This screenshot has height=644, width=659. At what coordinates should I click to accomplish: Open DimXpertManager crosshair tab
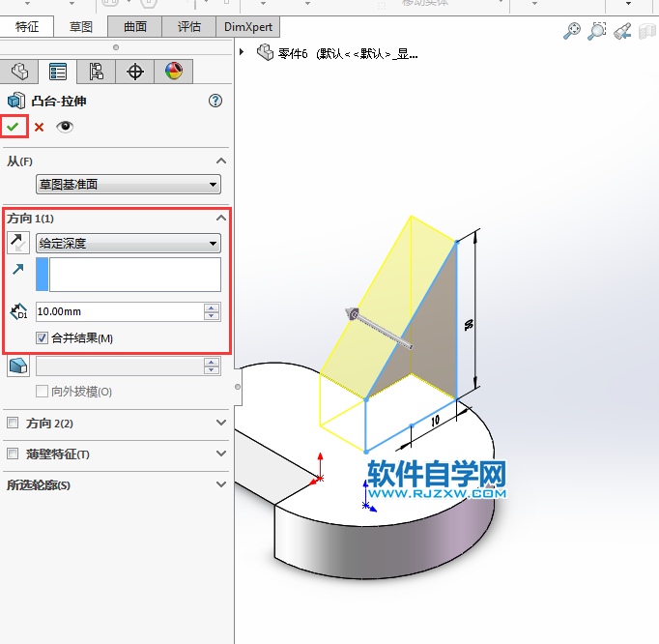pyautogui.click(x=135, y=72)
